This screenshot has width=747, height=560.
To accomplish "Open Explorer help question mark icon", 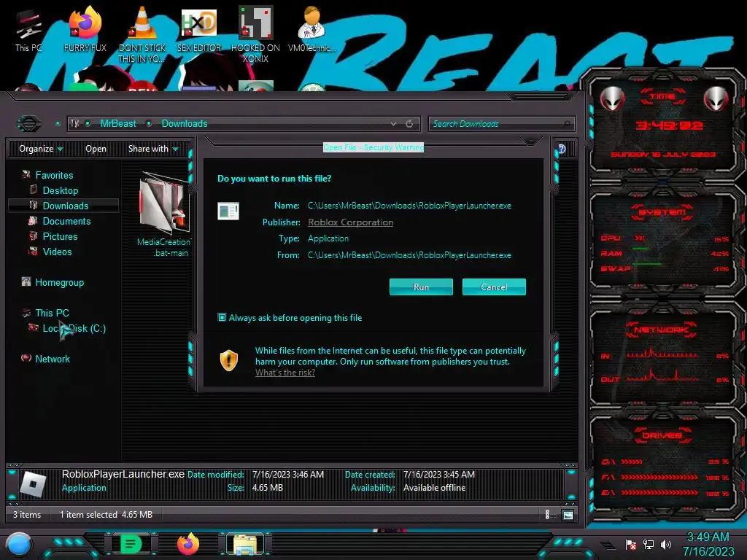I will (x=562, y=149).
